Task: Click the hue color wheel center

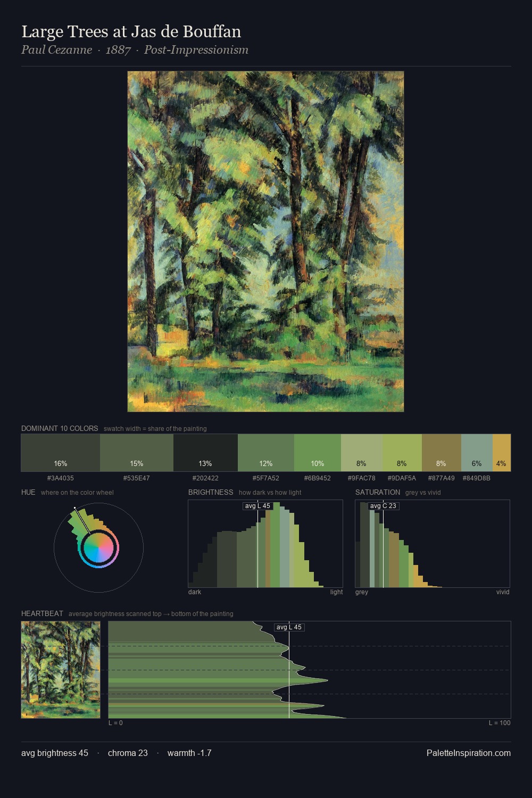Action: pos(98,548)
